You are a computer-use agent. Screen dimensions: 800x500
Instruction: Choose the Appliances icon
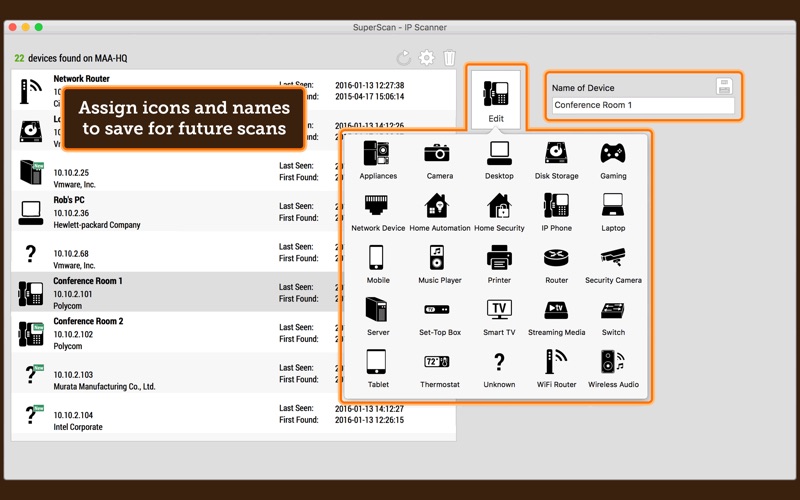click(378, 154)
